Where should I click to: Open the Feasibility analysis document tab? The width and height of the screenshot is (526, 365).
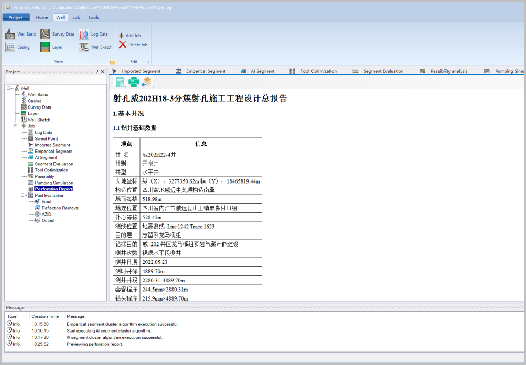coord(443,71)
